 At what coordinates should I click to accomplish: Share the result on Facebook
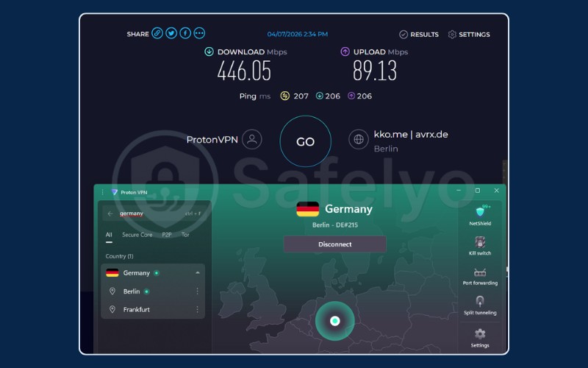coord(185,33)
